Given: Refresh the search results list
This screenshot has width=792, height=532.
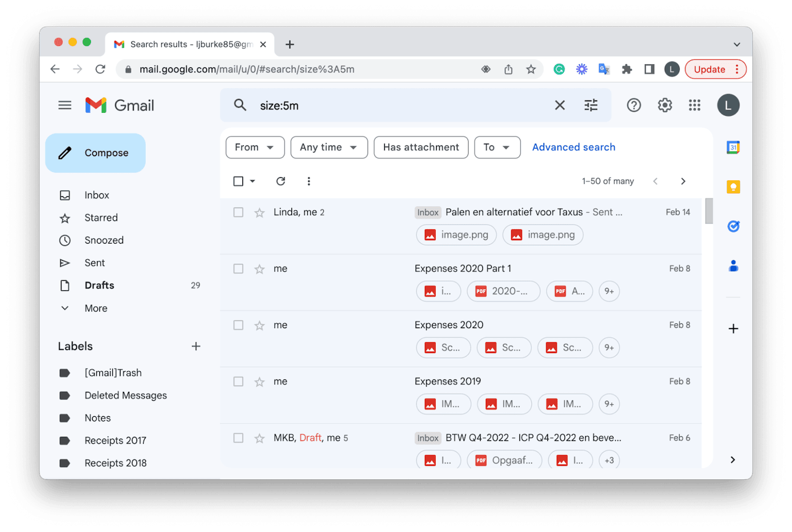Looking at the screenshot, I should coord(281,181).
